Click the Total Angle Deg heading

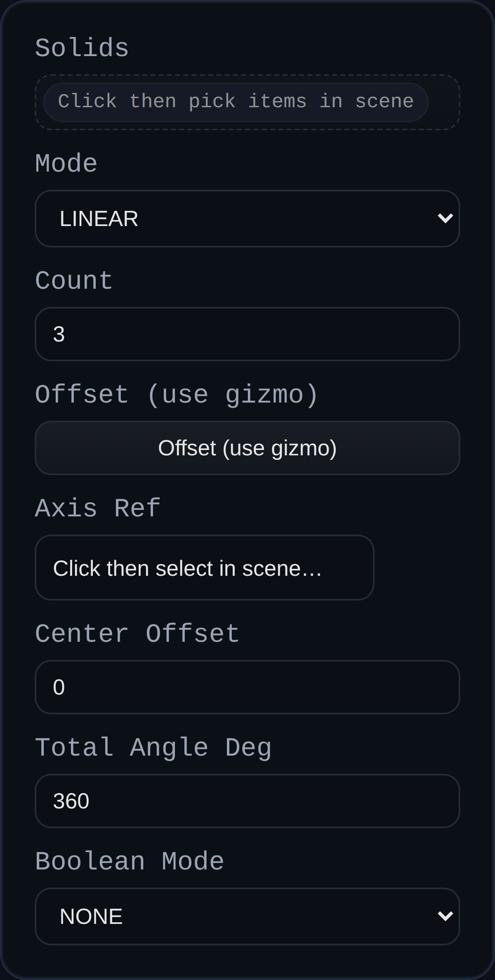pos(153,748)
